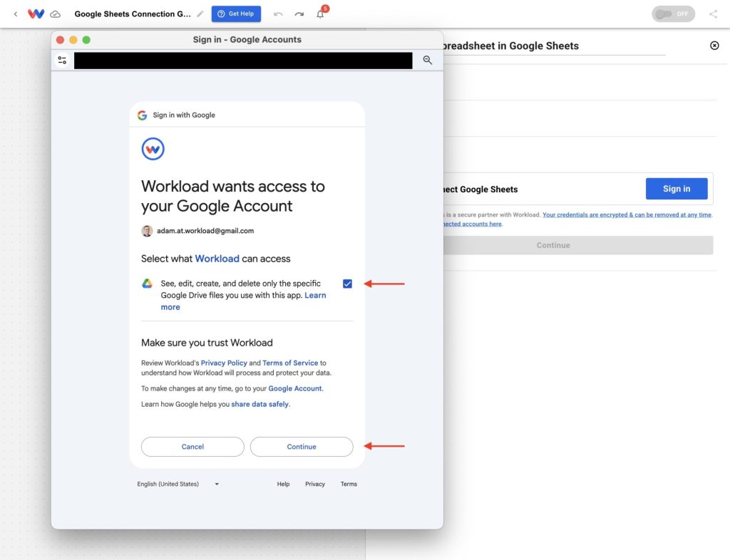The height and width of the screenshot is (560, 730).
Task: Maximize the Sign in popup window
Action: 86,40
